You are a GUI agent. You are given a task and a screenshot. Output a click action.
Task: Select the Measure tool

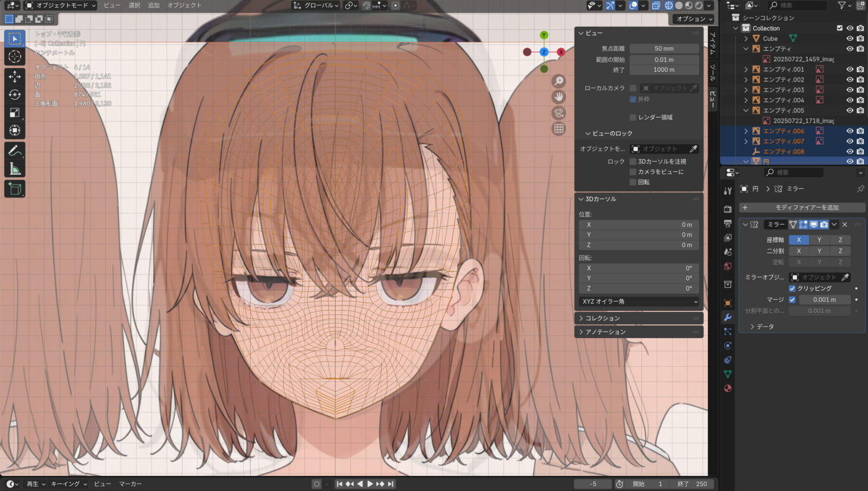(x=15, y=168)
